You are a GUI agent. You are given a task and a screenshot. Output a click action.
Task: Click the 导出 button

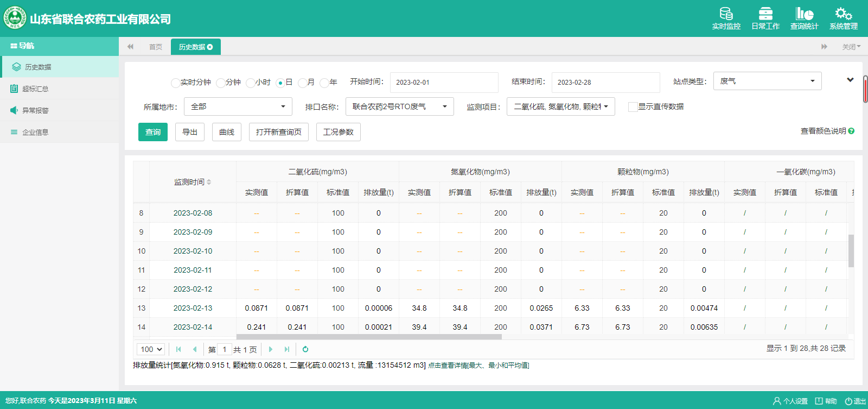[x=190, y=132]
